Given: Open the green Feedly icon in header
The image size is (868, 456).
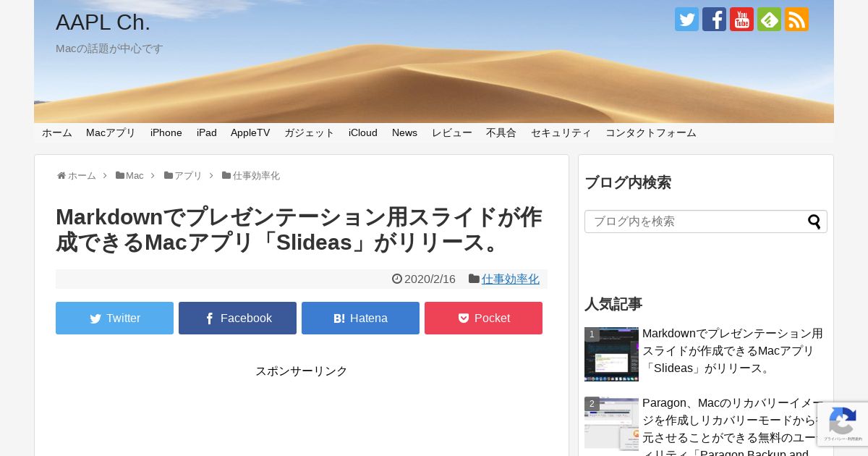Looking at the screenshot, I should tap(769, 20).
